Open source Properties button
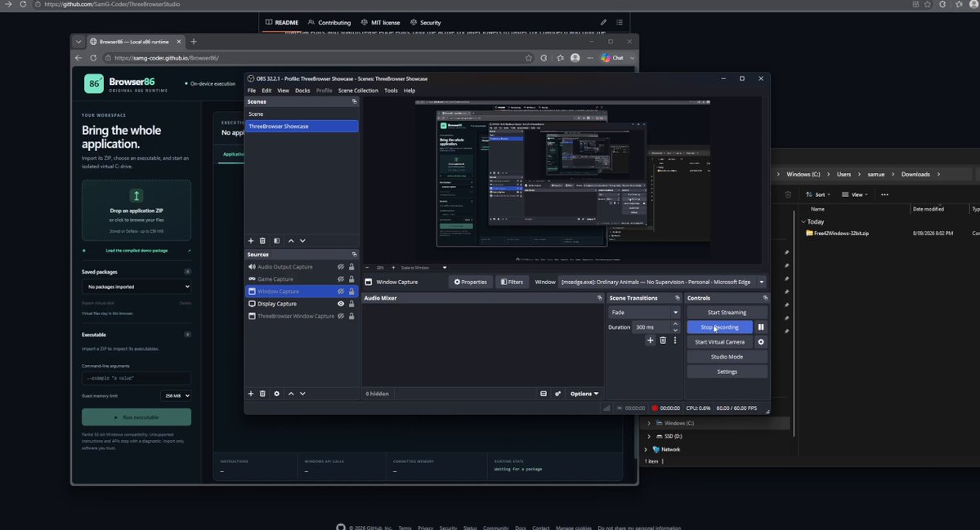980x530 pixels. (x=470, y=283)
